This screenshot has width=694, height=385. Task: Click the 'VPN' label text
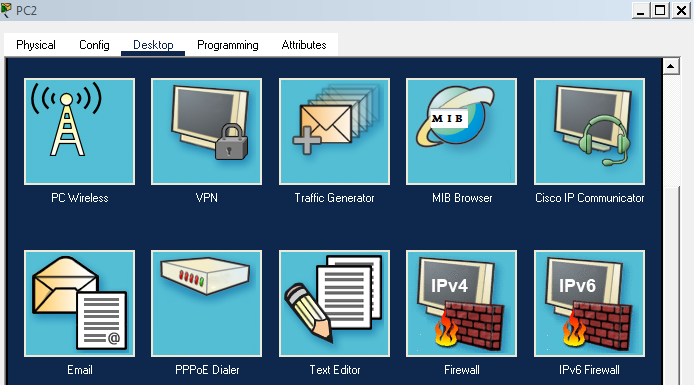point(207,198)
